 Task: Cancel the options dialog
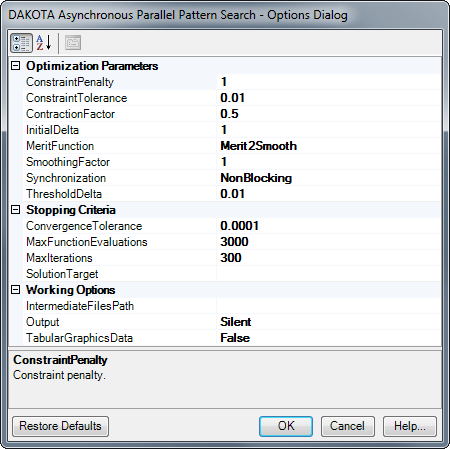coord(348,426)
